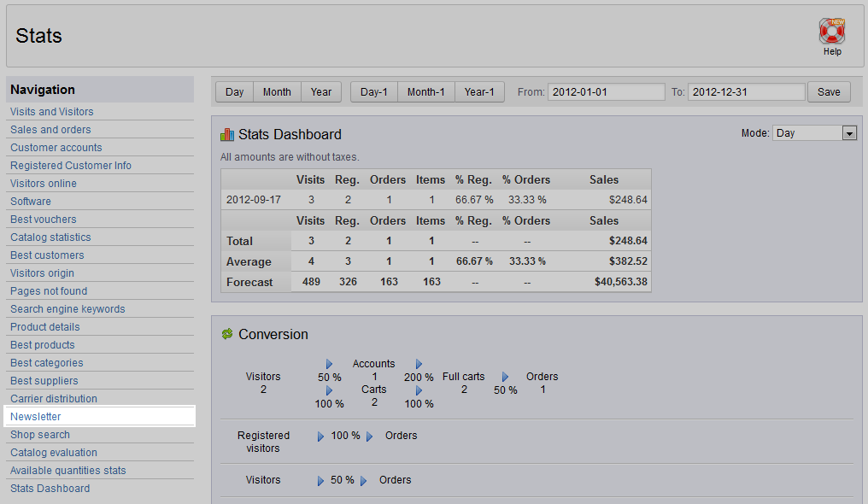Focus the To date field
Viewport: 868px width, 504px height.
(x=746, y=92)
